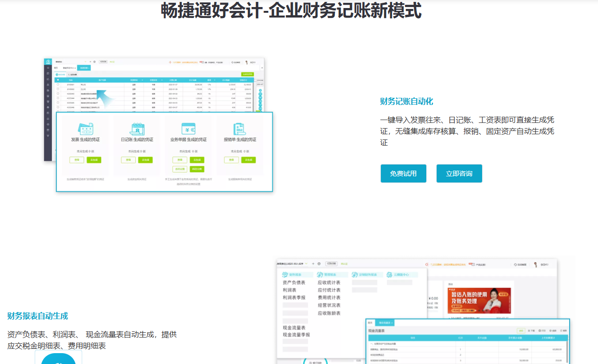598x364 pixels.
Task: Click the 定制财务报表 menu header icon
Action: (355, 274)
